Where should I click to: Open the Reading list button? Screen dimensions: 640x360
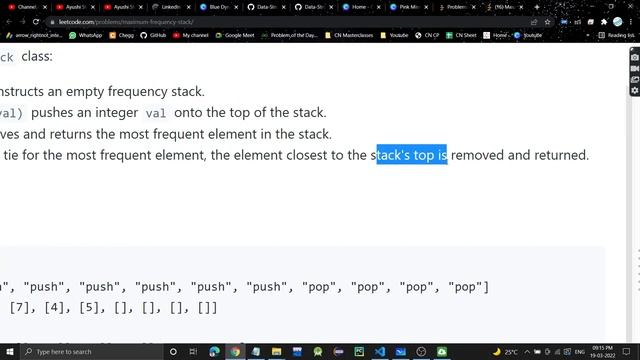click(617, 35)
